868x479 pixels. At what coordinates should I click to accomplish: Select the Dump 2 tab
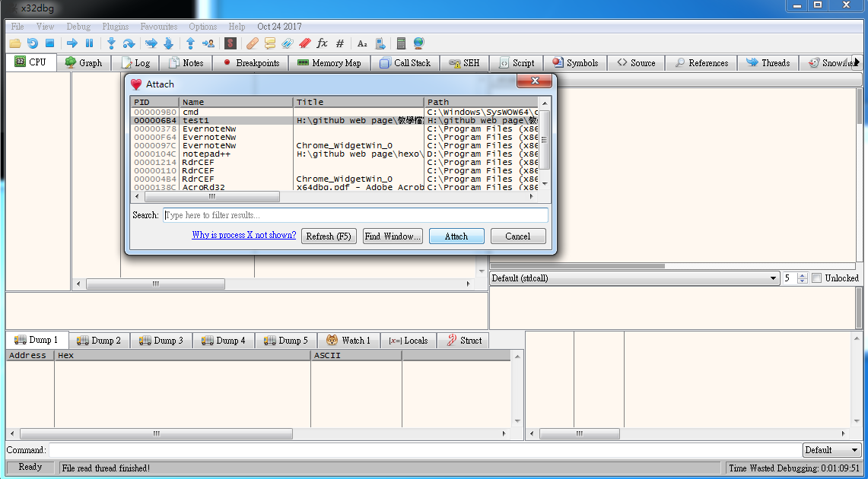(x=99, y=341)
